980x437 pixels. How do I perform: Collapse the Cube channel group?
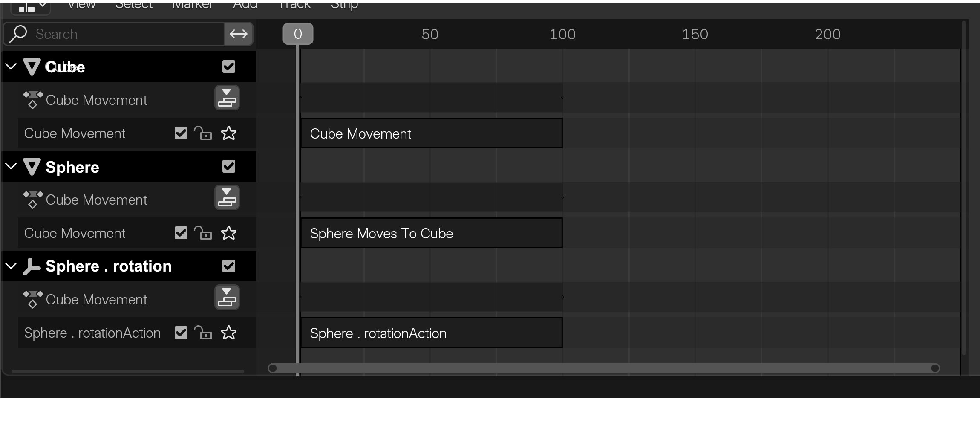pyautogui.click(x=11, y=67)
